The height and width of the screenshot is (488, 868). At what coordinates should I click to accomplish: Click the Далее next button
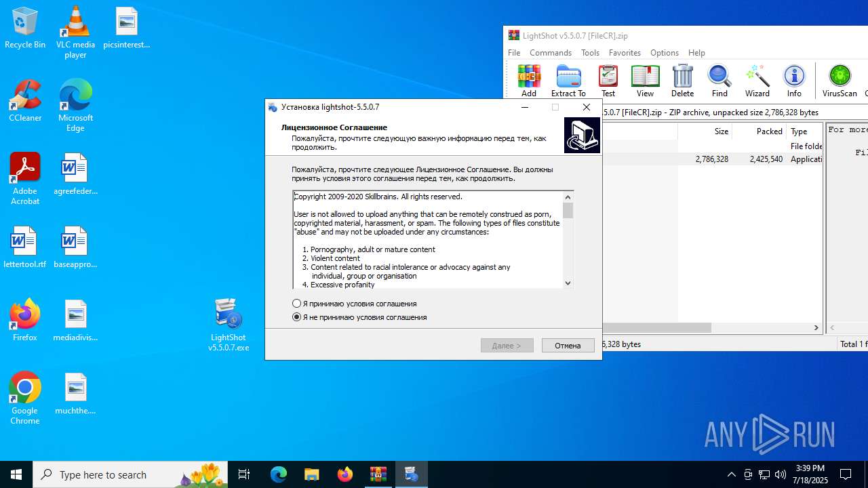click(x=507, y=346)
